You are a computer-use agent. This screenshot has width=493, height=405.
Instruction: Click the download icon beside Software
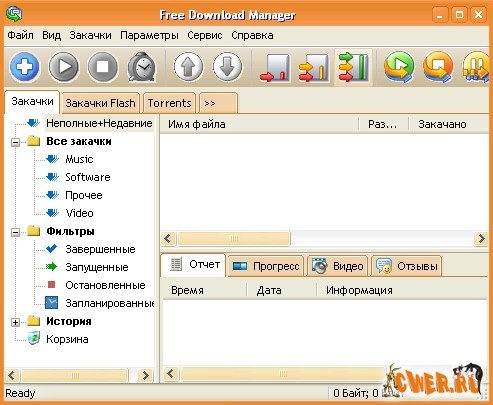pos(52,177)
